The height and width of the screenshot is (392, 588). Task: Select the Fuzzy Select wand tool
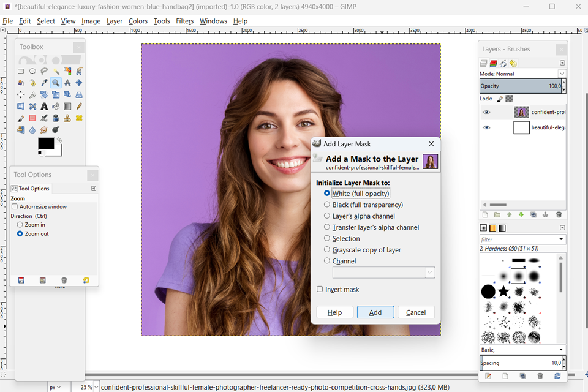56,71
